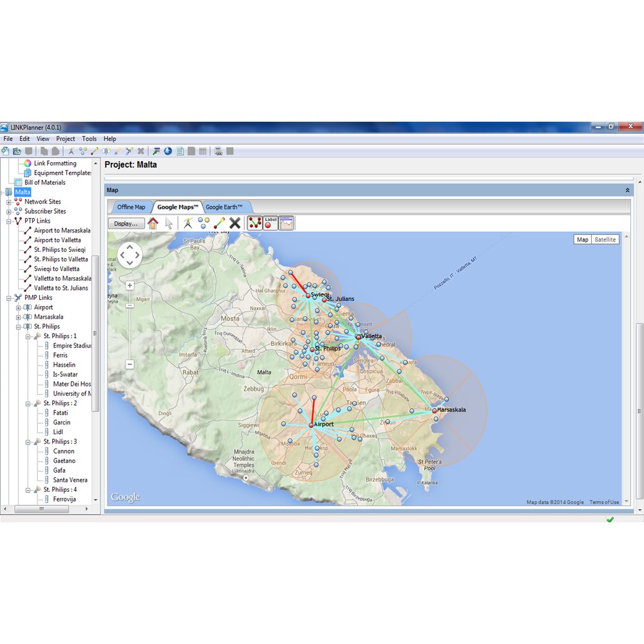Screen dimensions: 644x644
Task: Open the Terms of Use link
Action: (604, 502)
